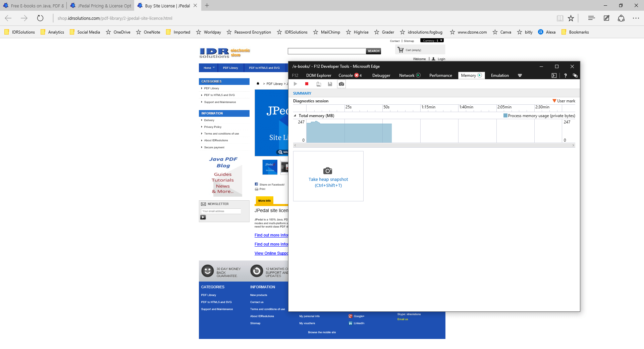
Task: Toggle the Memory tab profiling indicator
Action: [x=480, y=75]
